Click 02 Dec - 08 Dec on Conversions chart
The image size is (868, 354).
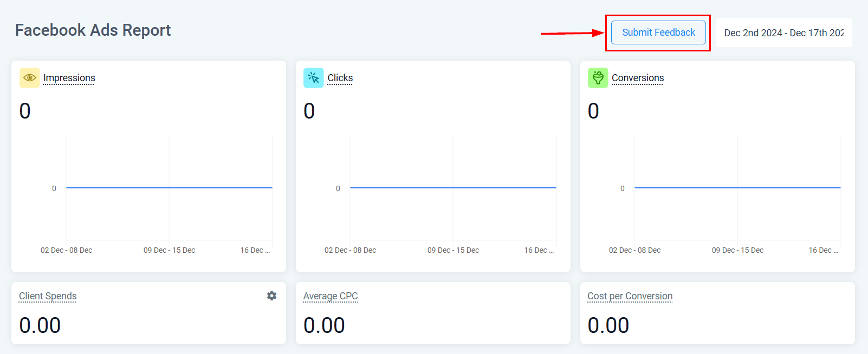point(634,250)
